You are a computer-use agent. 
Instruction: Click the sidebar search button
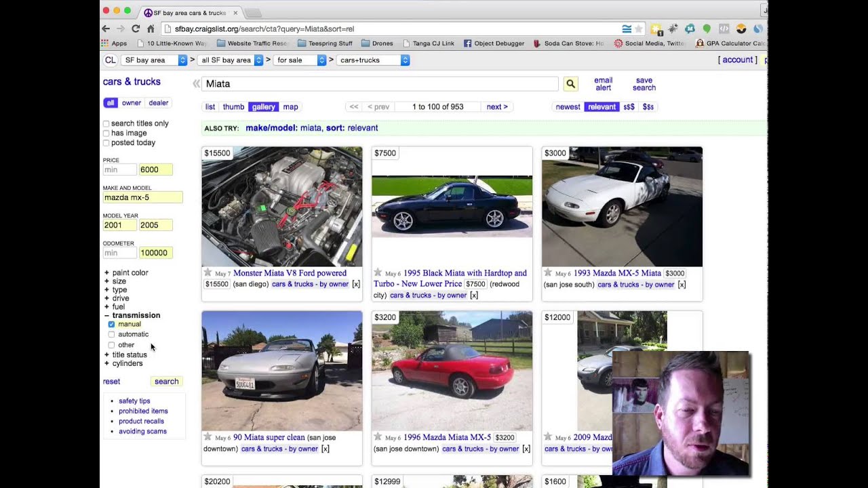166,382
